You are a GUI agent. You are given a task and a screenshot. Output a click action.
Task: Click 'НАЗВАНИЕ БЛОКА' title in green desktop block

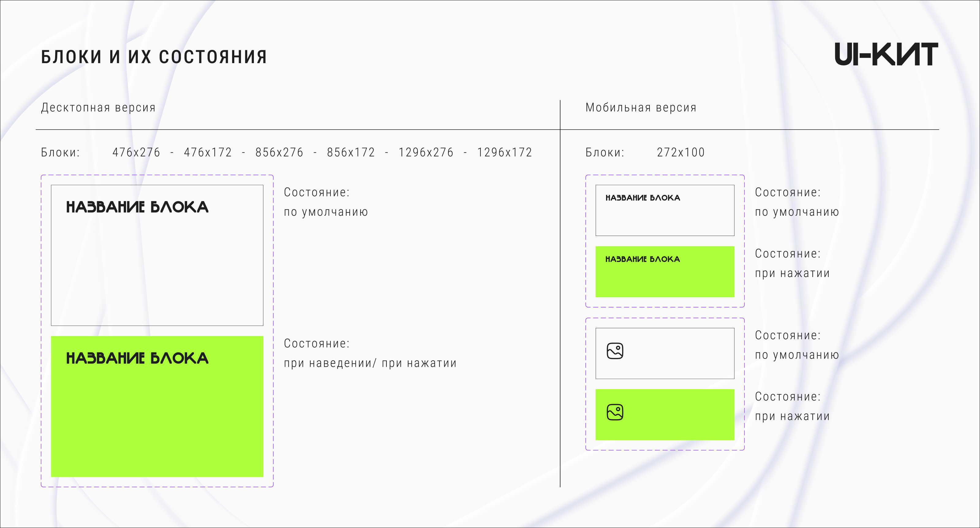coord(137,358)
